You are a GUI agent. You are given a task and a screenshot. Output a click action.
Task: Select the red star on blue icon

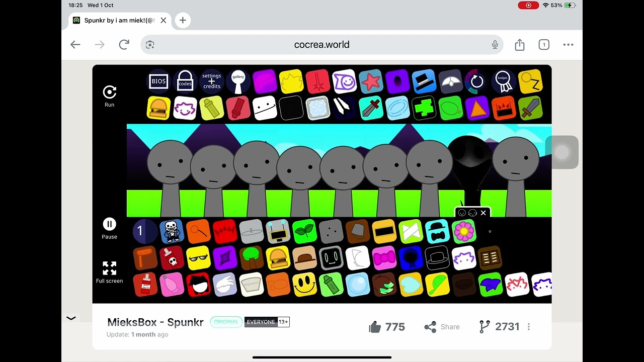coord(371,81)
